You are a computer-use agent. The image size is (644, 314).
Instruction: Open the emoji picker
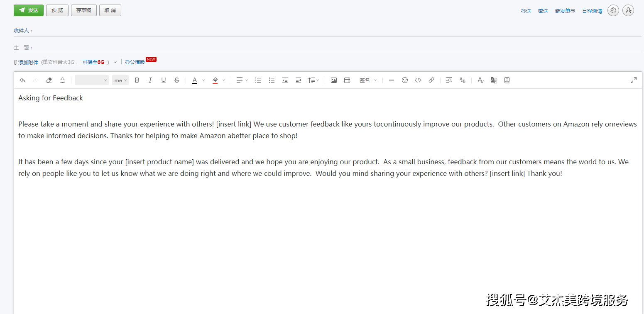point(405,80)
